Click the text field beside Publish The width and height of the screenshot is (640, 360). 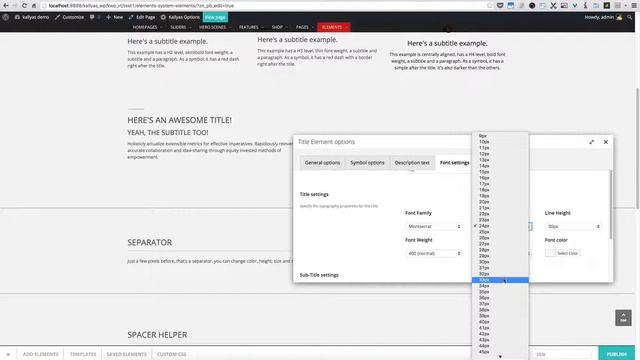tap(562, 354)
